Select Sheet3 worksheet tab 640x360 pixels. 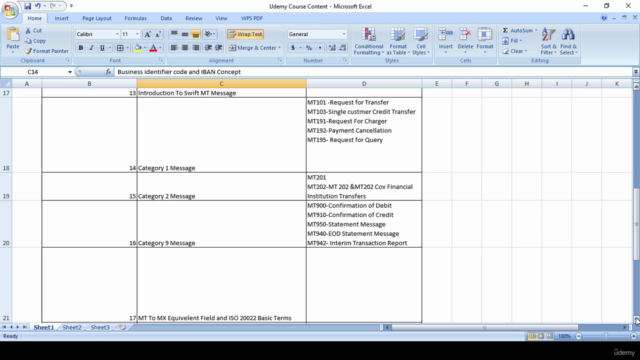(100, 327)
